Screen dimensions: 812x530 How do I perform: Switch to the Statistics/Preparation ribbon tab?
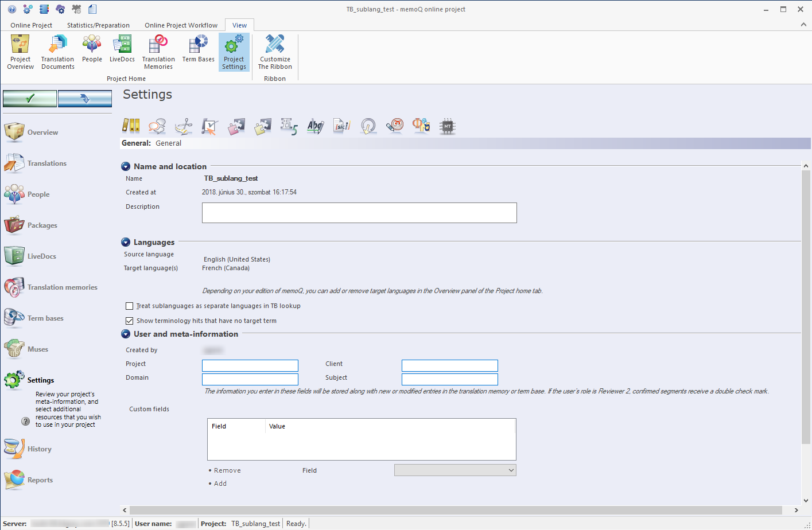(98, 25)
